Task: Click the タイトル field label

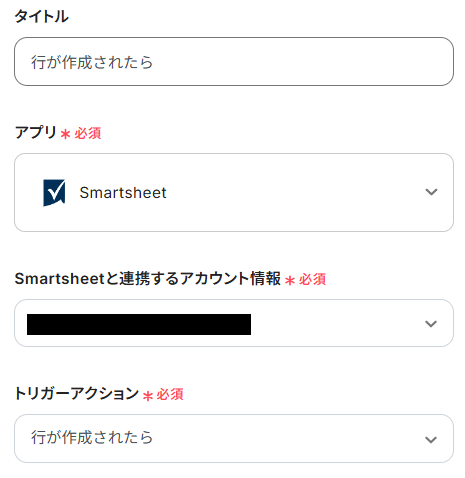Action: tap(42, 16)
